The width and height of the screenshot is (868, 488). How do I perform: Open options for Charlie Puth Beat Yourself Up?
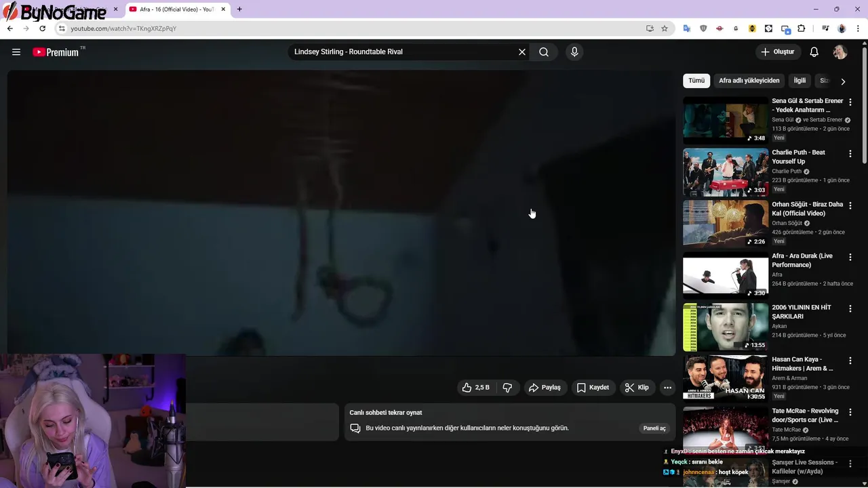[x=850, y=154]
